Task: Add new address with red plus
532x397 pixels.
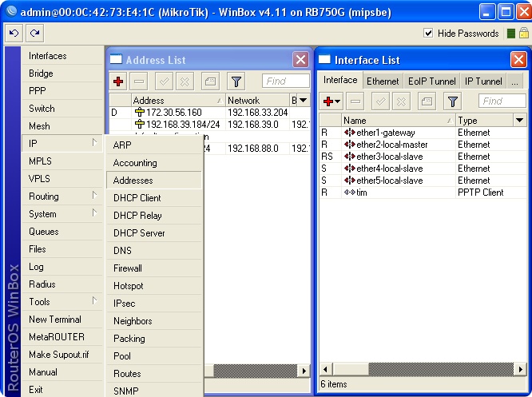Action: click(x=118, y=81)
